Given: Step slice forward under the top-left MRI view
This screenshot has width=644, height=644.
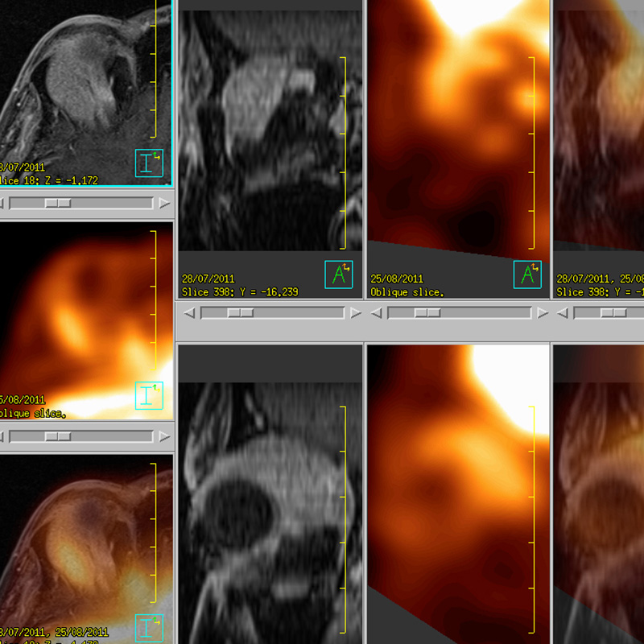Looking at the screenshot, I should click(164, 204).
